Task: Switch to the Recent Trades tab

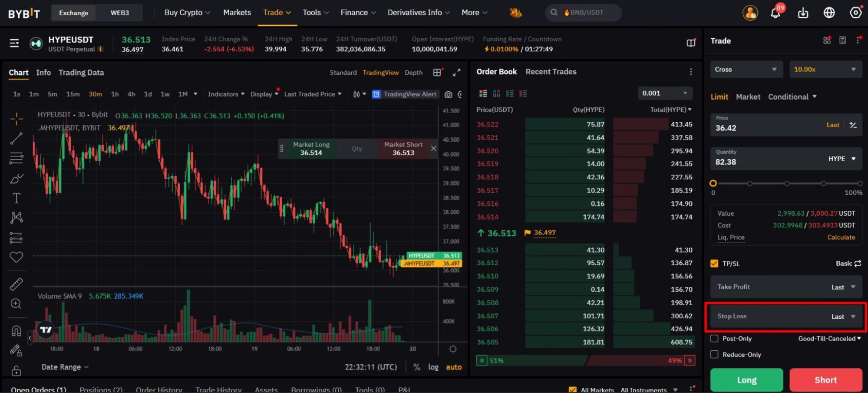Action: (x=551, y=72)
